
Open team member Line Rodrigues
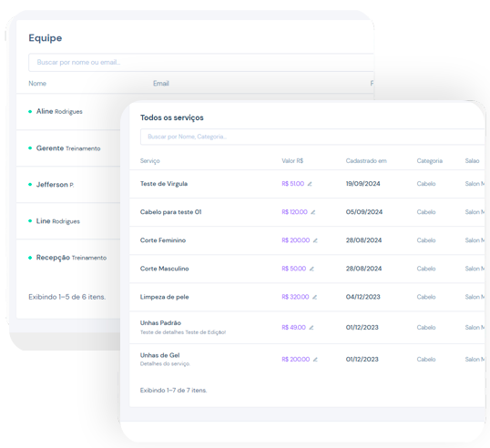pyautogui.click(x=57, y=221)
